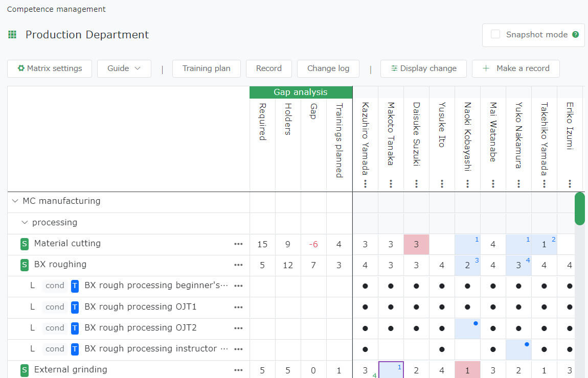The width and height of the screenshot is (588, 378).
Task: Open options menu for Daisuke Suzuki column
Action: tap(416, 183)
